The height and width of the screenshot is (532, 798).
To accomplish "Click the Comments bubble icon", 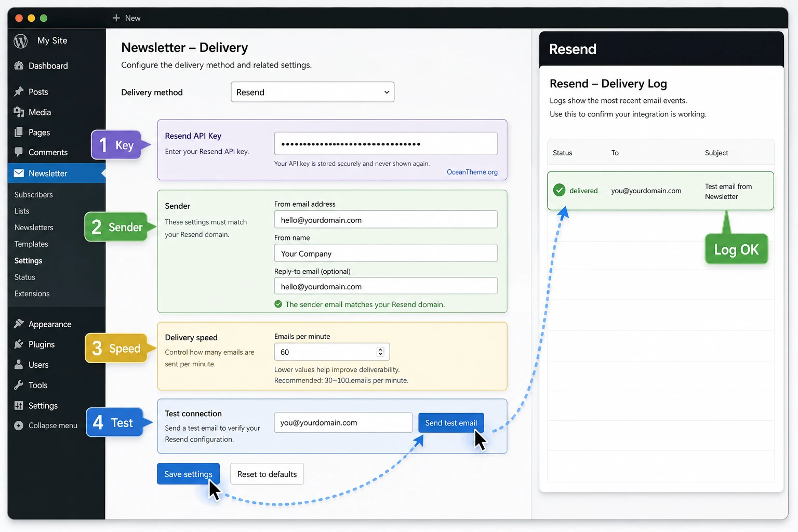I will point(19,152).
